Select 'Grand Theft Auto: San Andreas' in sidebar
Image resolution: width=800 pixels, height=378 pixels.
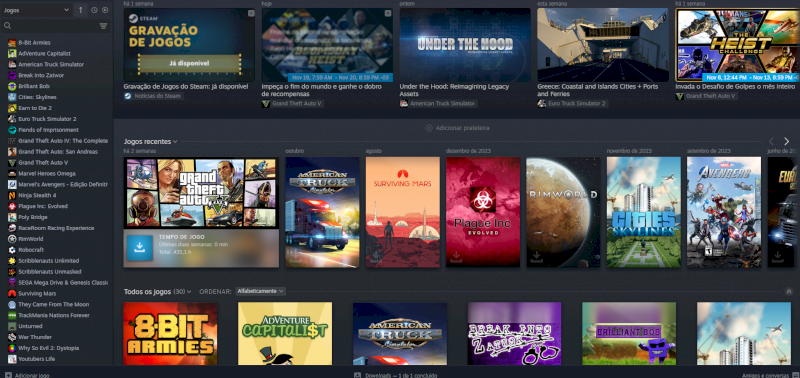click(58, 152)
